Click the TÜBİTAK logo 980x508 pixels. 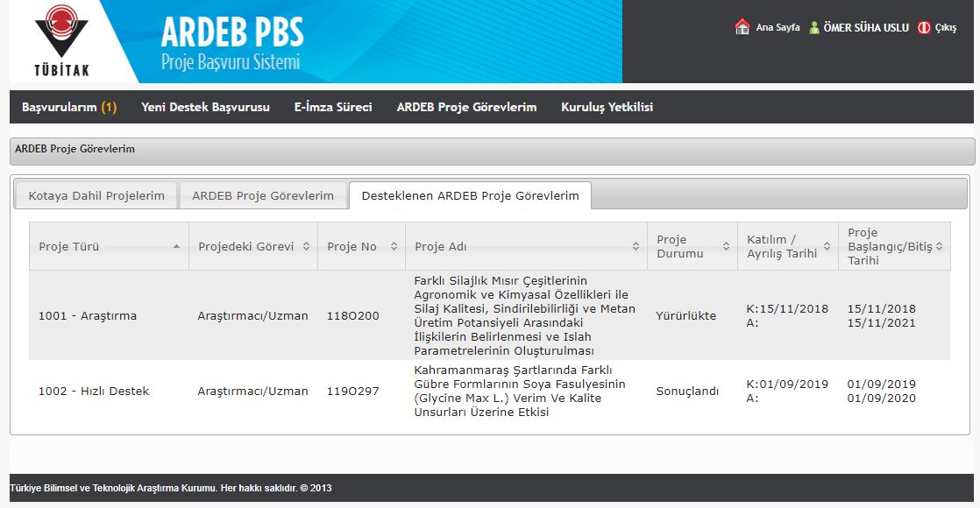pyautogui.click(x=61, y=40)
